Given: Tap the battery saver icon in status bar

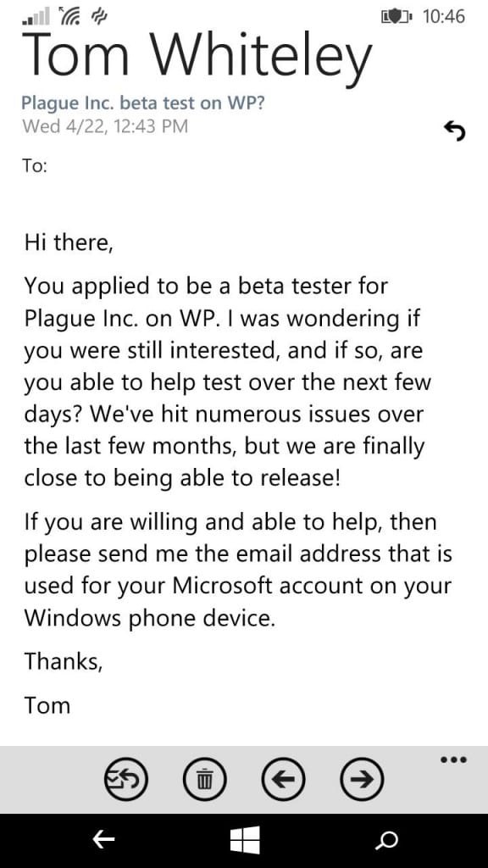Looking at the screenshot, I should [396, 17].
